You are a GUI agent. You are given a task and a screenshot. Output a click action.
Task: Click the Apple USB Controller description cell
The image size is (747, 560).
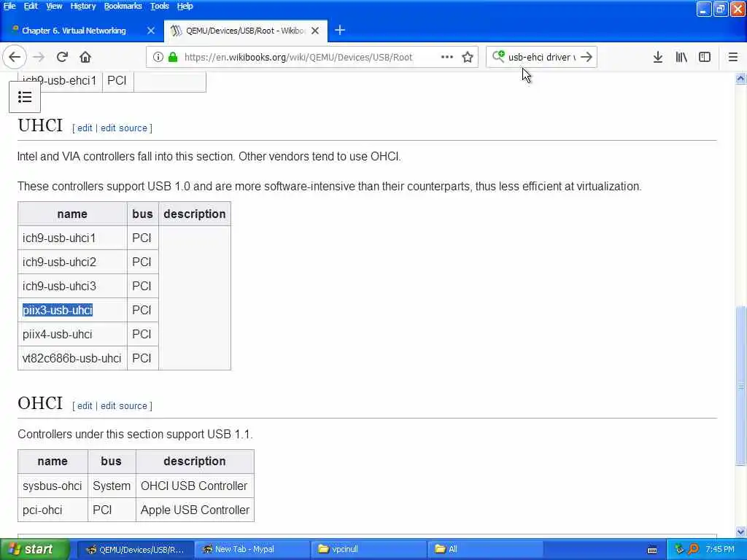[195, 510]
